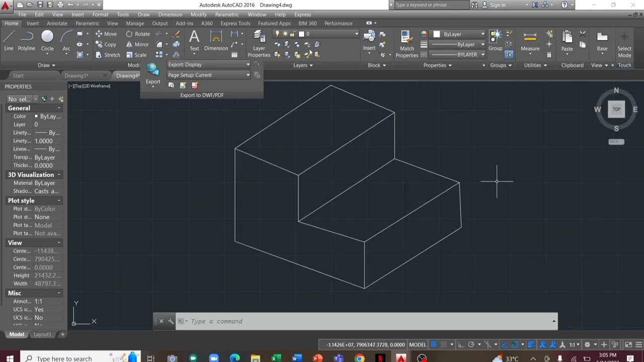The width and height of the screenshot is (644, 362).
Task: Choose the Rotate command
Action: (137, 34)
